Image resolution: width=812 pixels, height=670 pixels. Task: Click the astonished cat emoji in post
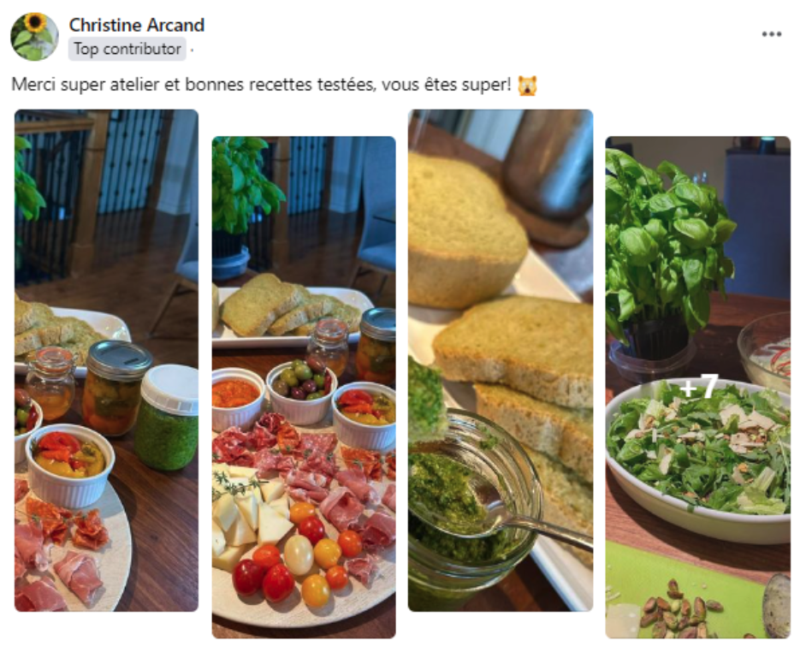(527, 85)
